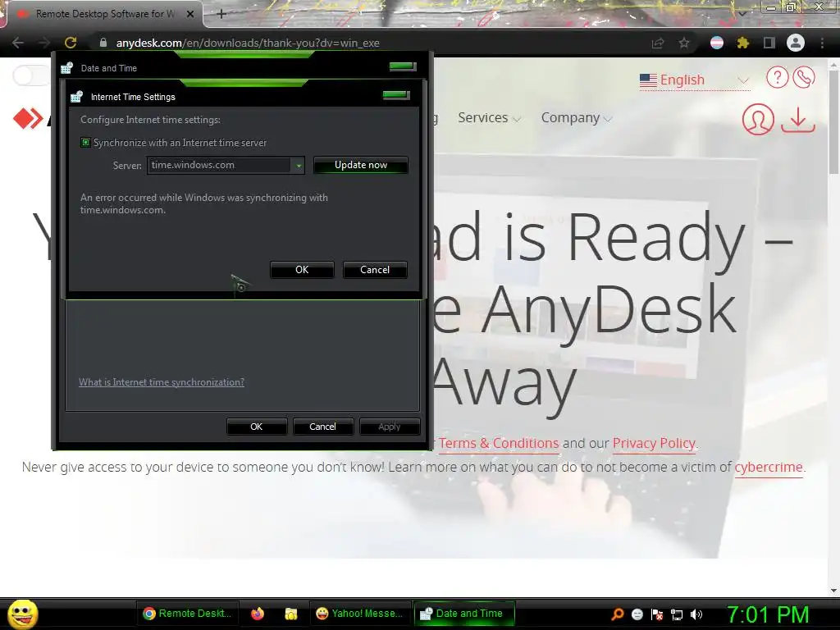
Task: Click the round gray tray icon
Action: [x=637, y=614]
